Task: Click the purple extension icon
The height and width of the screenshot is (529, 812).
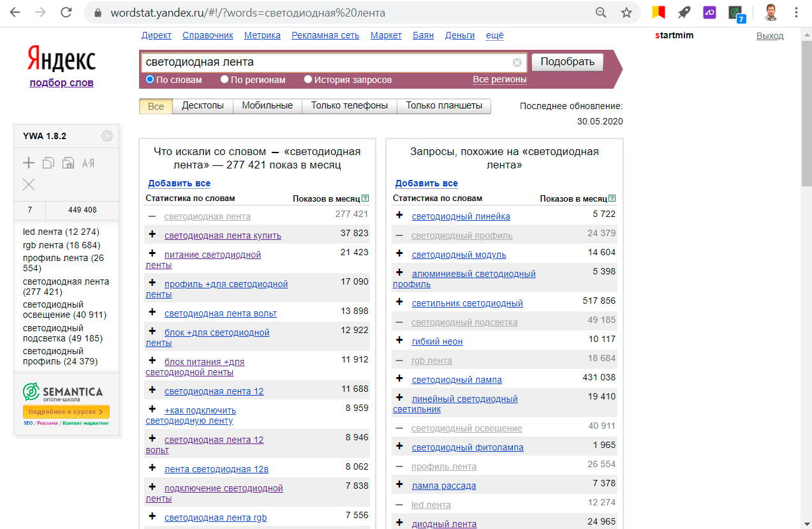Action: [x=709, y=12]
